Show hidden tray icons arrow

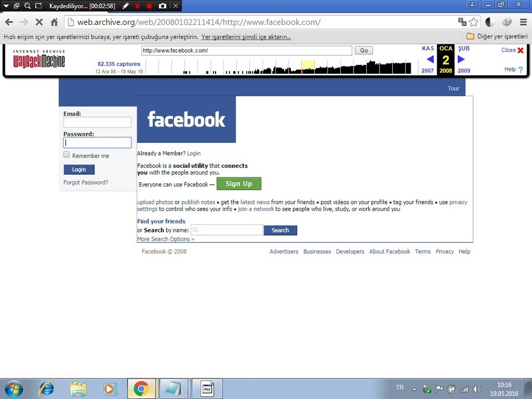coord(415,389)
